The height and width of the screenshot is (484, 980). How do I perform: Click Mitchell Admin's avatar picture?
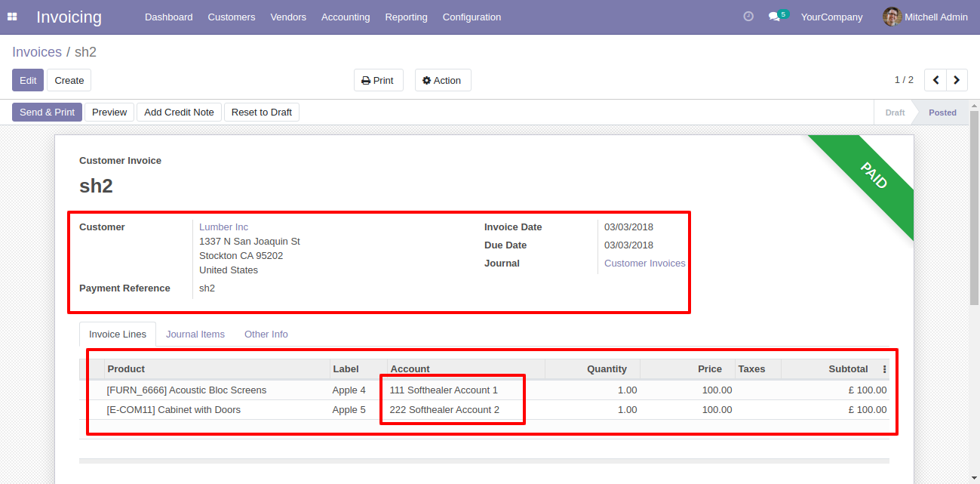(892, 17)
